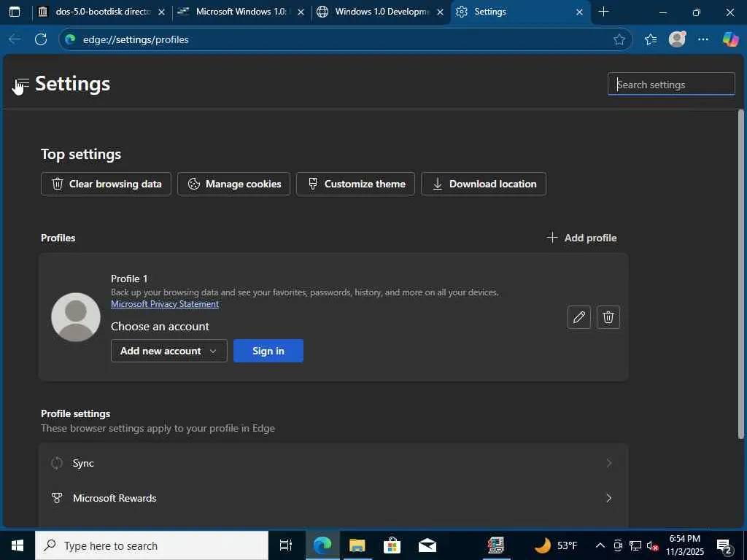Edit Profile 1 with pencil icon

point(578,317)
